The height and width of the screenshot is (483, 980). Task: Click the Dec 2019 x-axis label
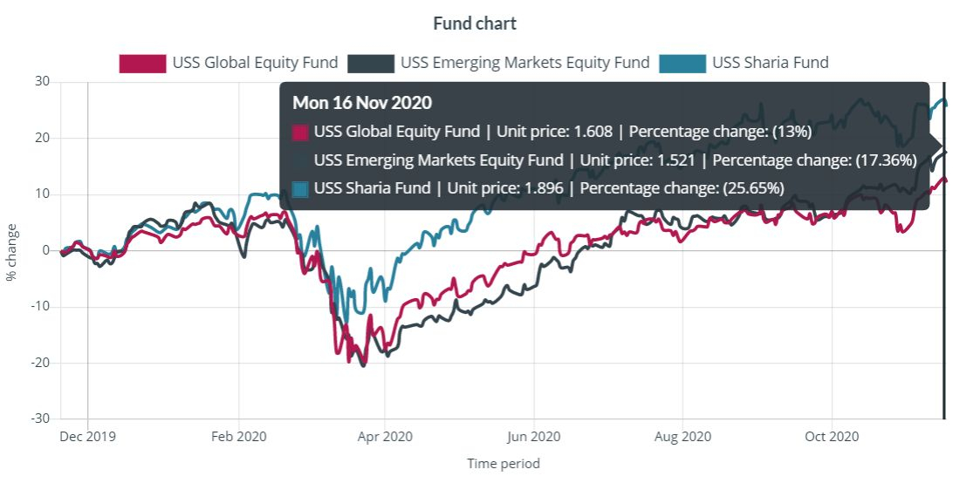tap(87, 436)
